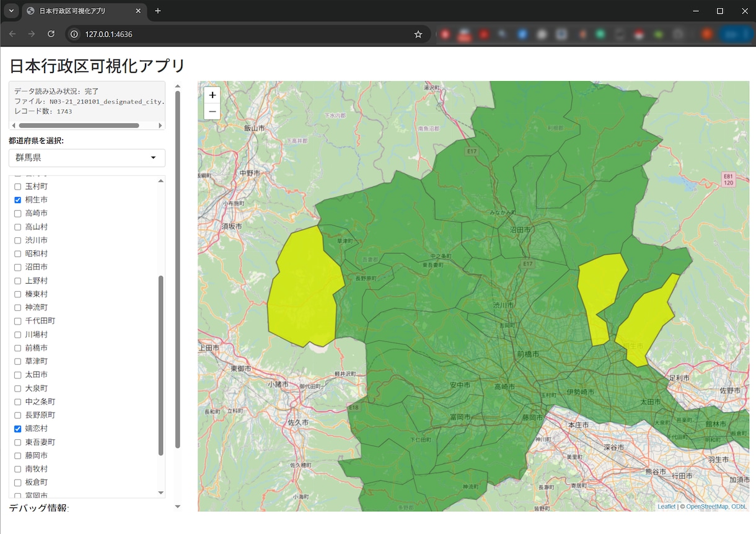Check the 前橋市 checkbox

pos(18,348)
